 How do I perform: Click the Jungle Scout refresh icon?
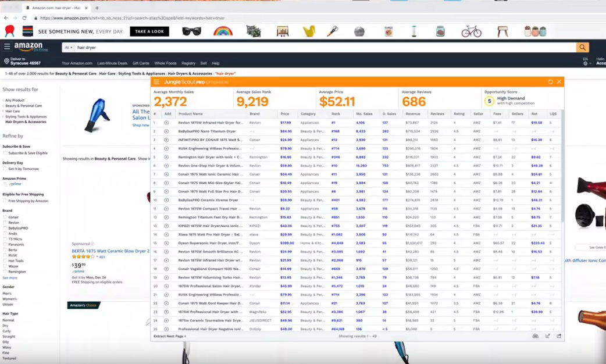(x=550, y=82)
